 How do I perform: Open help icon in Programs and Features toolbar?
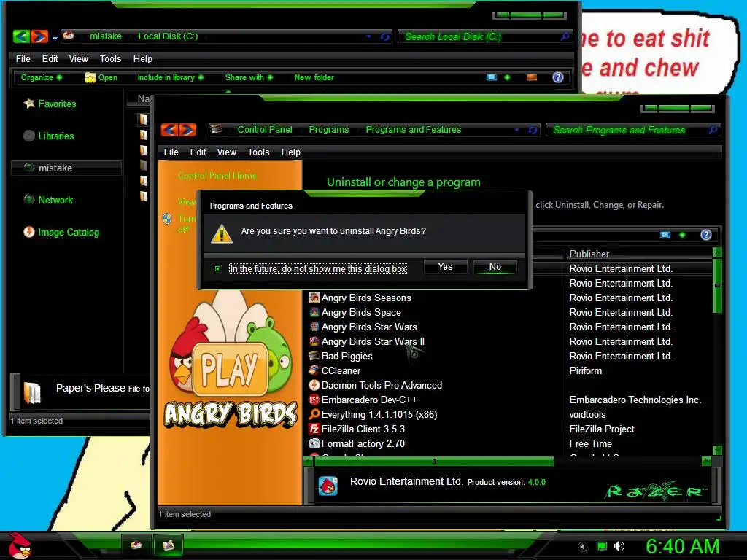[706, 234]
